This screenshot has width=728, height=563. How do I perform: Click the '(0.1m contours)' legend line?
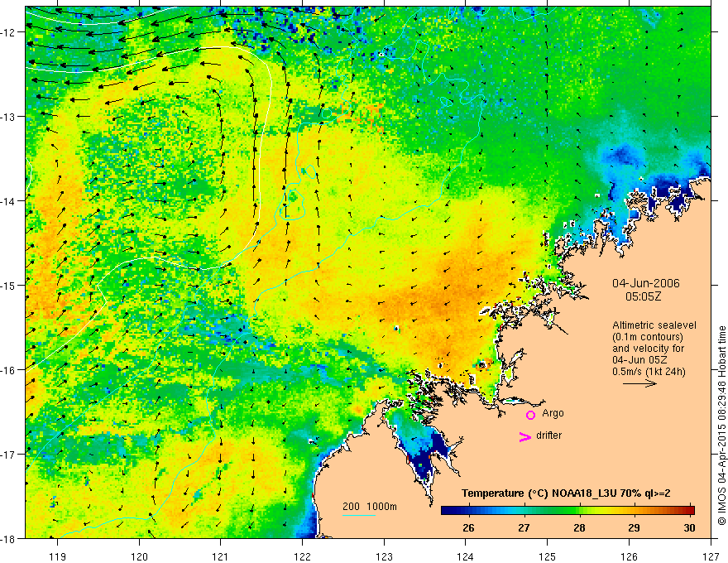point(648,337)
